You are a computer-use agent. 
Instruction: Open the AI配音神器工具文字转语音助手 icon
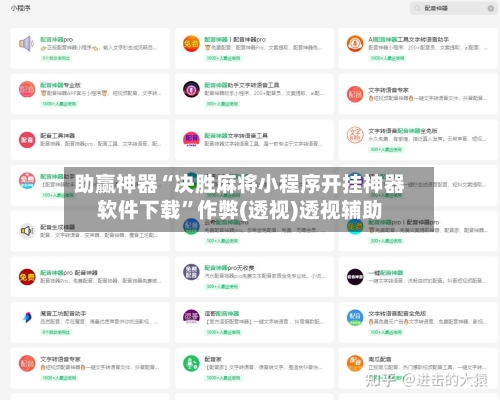tap(355, 44)
